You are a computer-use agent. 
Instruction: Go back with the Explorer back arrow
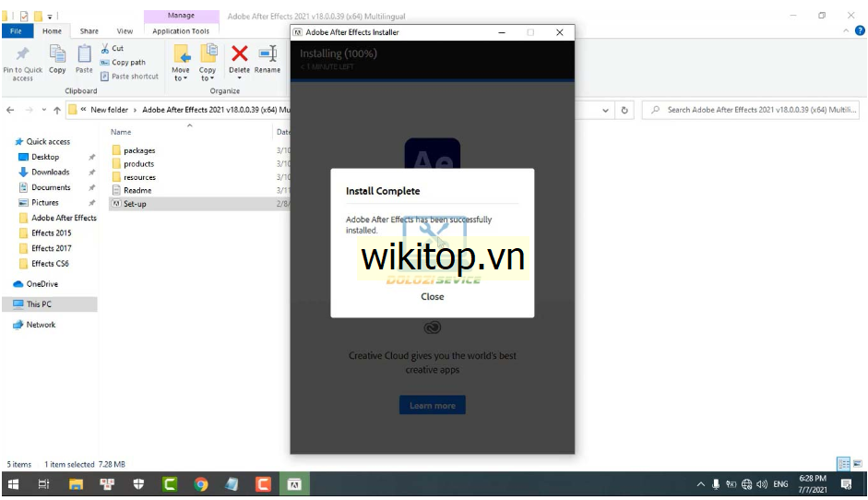coord(10,110)
